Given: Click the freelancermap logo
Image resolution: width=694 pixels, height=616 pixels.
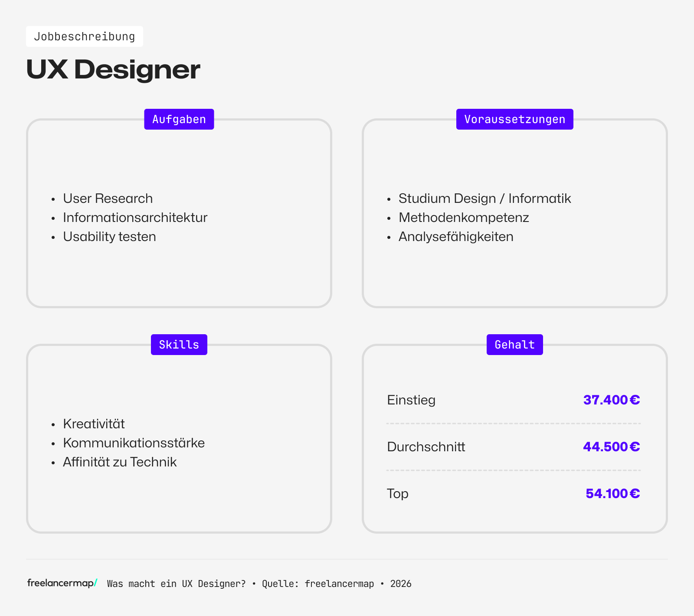Looking at the screenshot, I should (61, 583).
